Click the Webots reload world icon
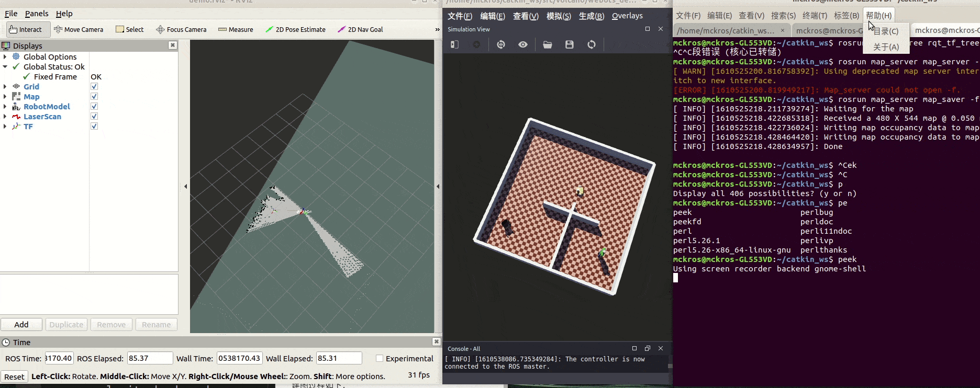Viewport: 980px width, 388px height. coord(592,45)
